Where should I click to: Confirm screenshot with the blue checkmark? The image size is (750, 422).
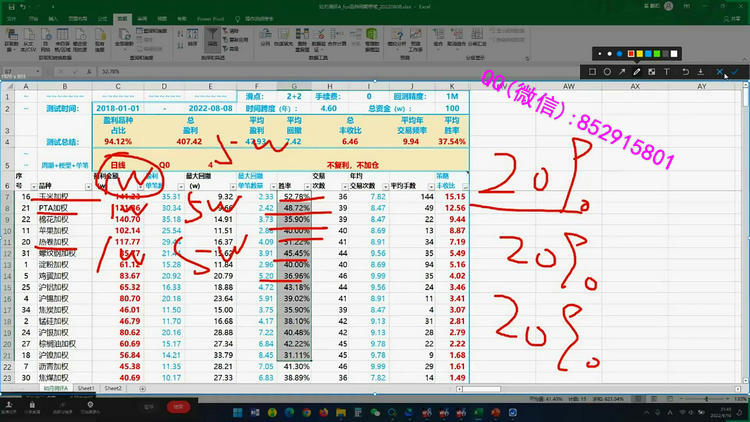click(x=735, y=72)
